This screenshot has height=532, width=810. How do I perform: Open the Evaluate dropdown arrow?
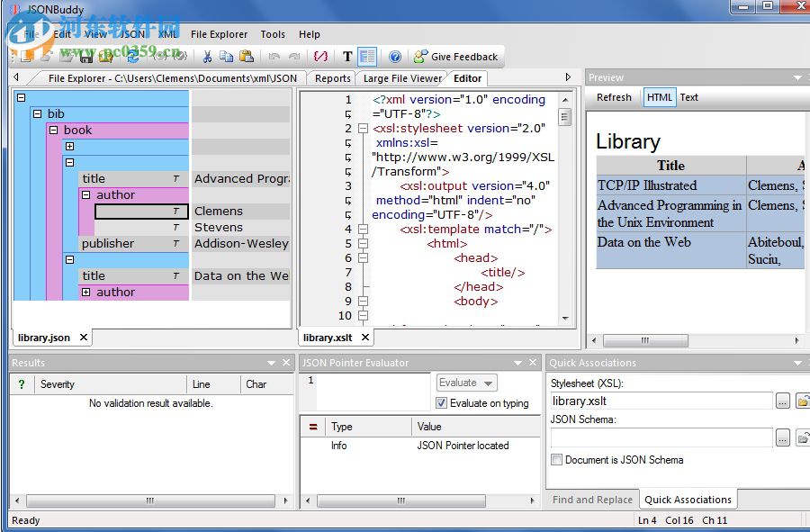point(486,382)
